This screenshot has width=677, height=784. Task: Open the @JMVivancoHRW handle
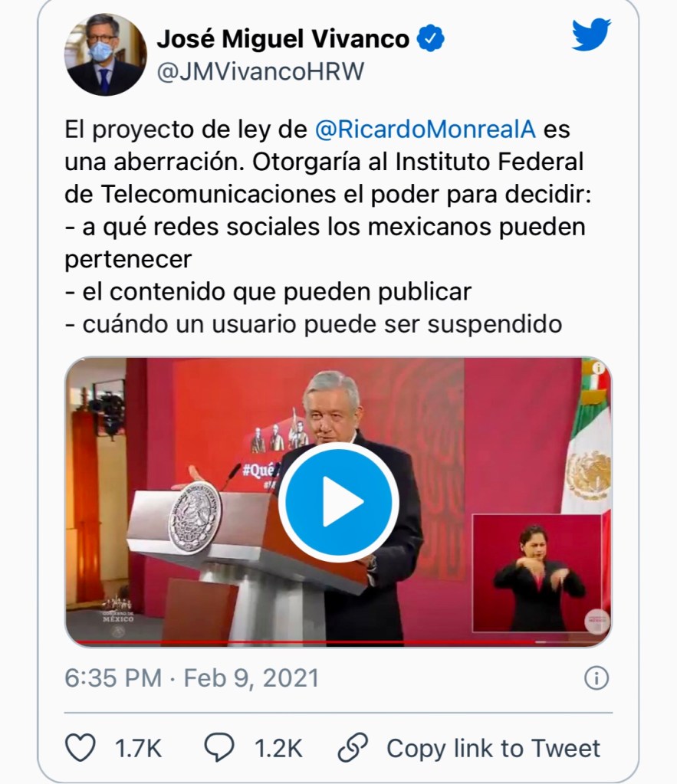[261, 71]
